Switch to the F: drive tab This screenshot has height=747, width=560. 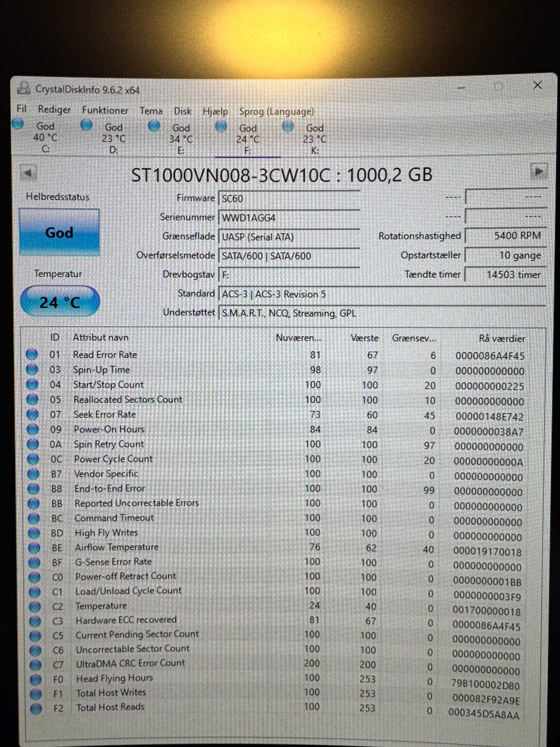[x=247, y=139]
